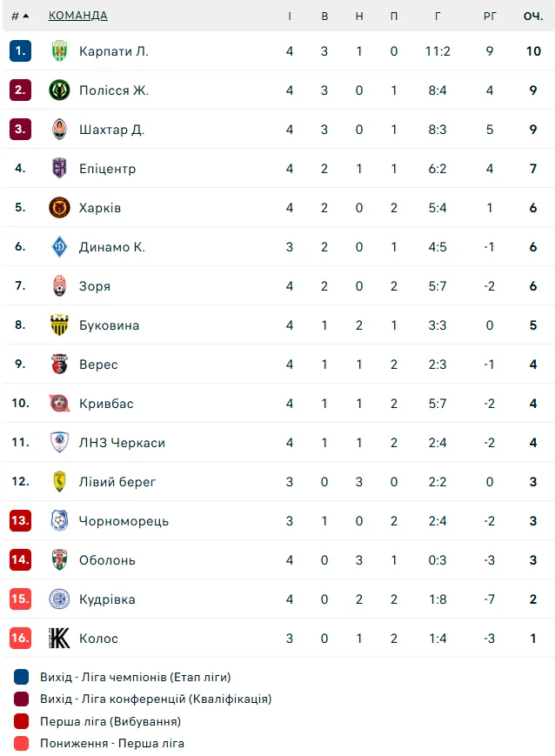The width and height of the screenshot is (555, 756).
Task: Click the Колос K-shaped logo
Action: point(59,639)
